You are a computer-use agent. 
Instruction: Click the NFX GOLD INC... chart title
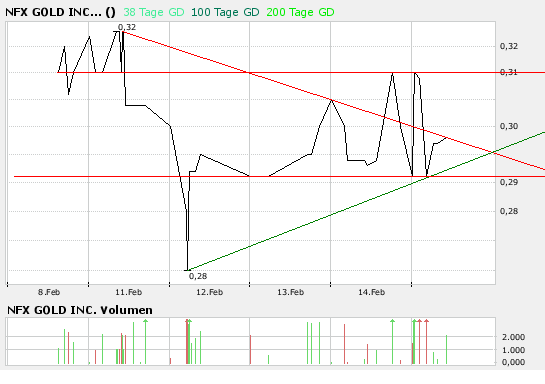click(x=60, y=13)
